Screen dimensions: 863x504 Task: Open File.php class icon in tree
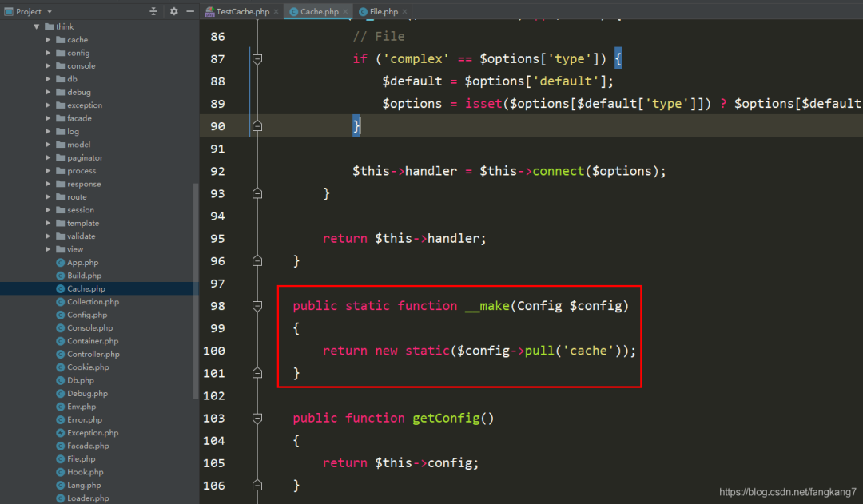coord(61,459)
